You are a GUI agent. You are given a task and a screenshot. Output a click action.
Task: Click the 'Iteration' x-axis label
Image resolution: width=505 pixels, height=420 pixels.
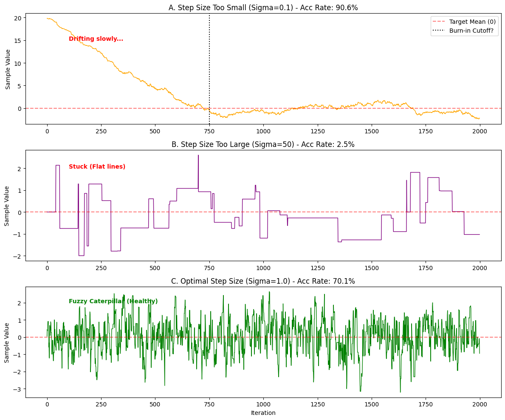point(263,413)
